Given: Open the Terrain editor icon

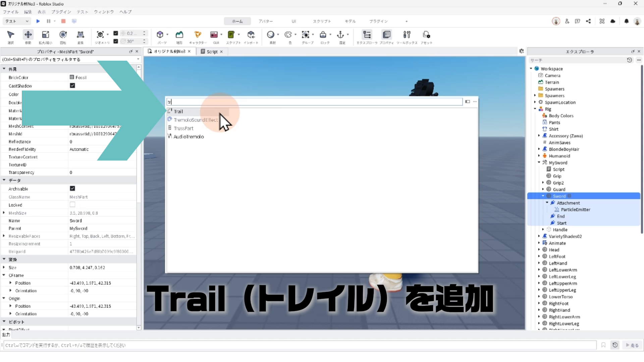Looking at the screenshot, I should point(179,35).
